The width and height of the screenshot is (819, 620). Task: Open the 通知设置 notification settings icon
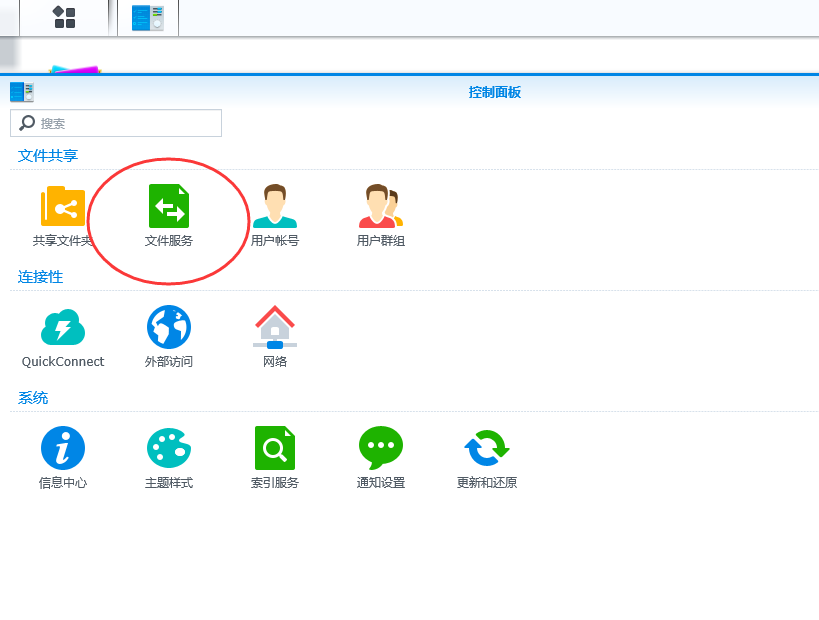pyautogui.click(x=381, y=448)
